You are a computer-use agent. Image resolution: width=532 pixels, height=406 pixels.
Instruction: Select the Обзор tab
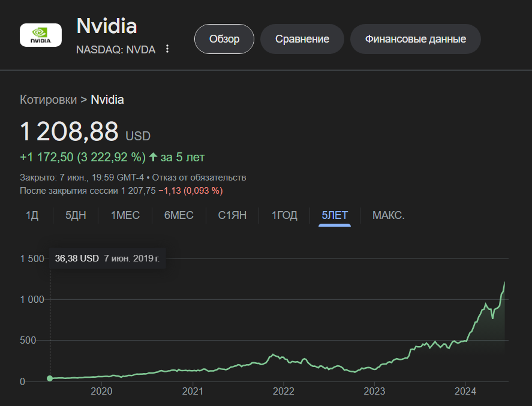click(224, 39)
